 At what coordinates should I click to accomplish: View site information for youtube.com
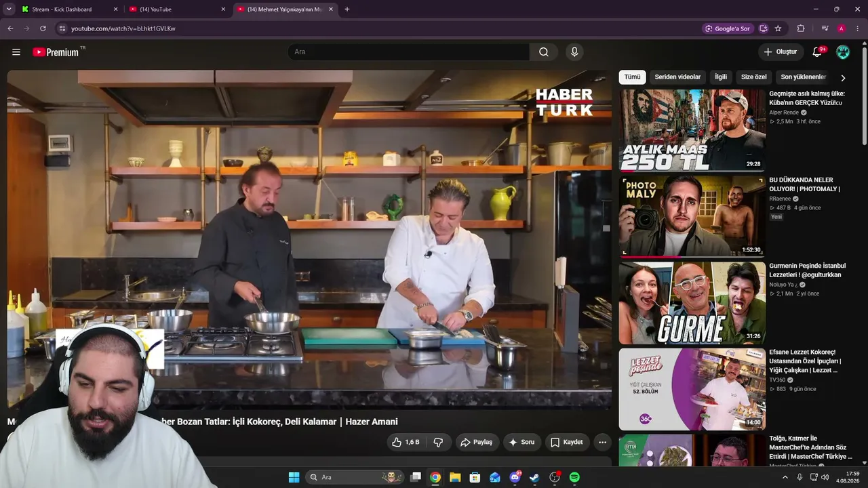pos(62,28)
